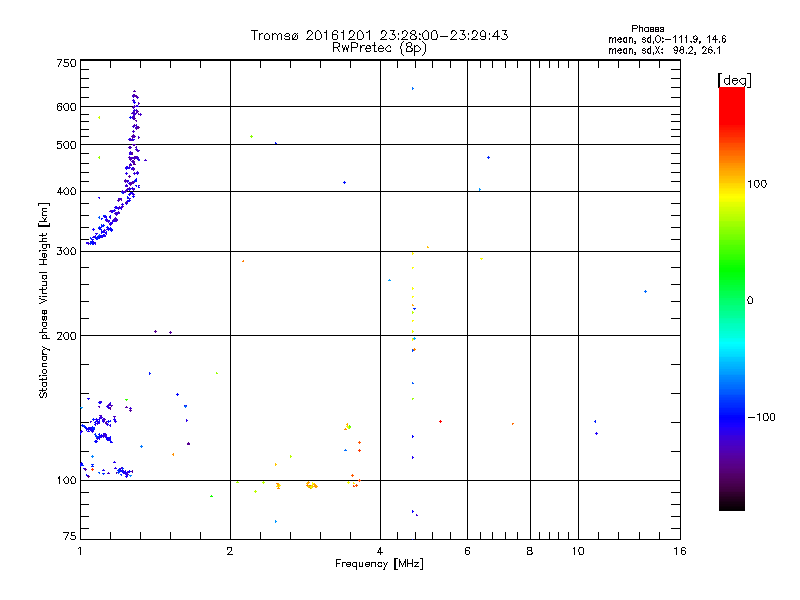Click the frequency axis tick label "6"
Viewport: 800px width, 600px height.
tap(467, 551)
